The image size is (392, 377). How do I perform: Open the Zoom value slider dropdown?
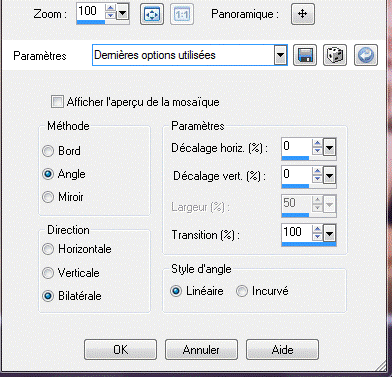(123, 14)
